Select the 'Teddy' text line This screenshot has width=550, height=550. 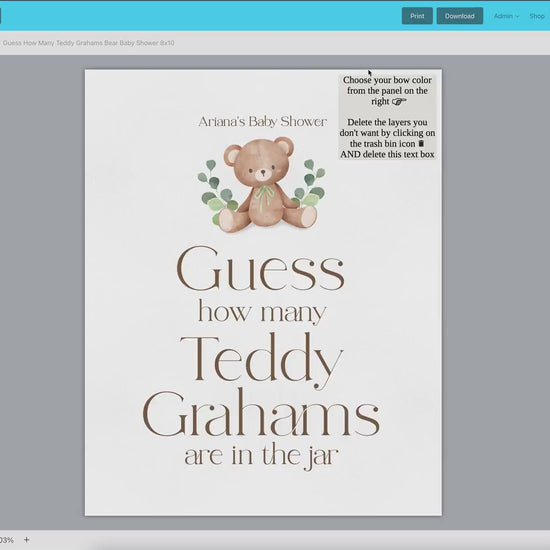point(262,361)
